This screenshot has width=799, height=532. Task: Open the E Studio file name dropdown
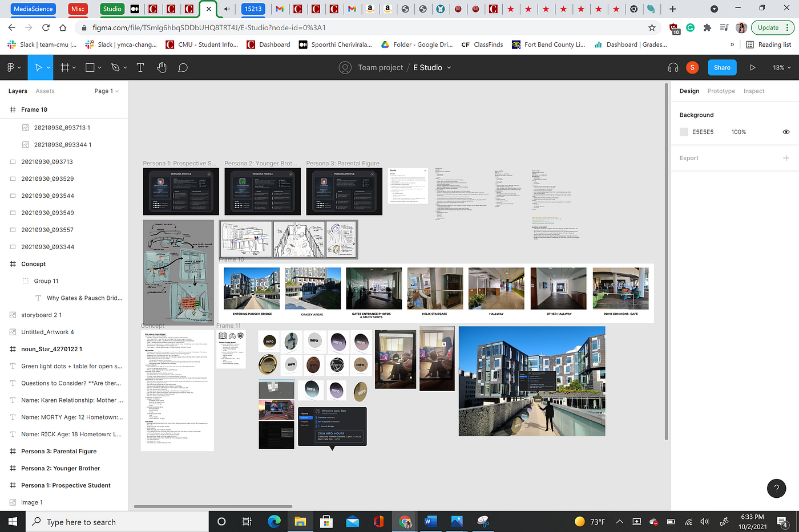click(x=449, y=67)
